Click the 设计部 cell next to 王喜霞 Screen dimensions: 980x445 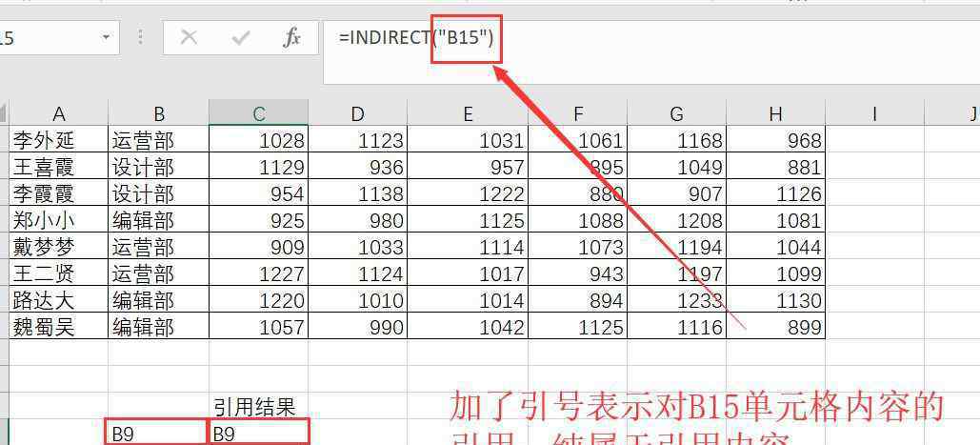[158, 167]
